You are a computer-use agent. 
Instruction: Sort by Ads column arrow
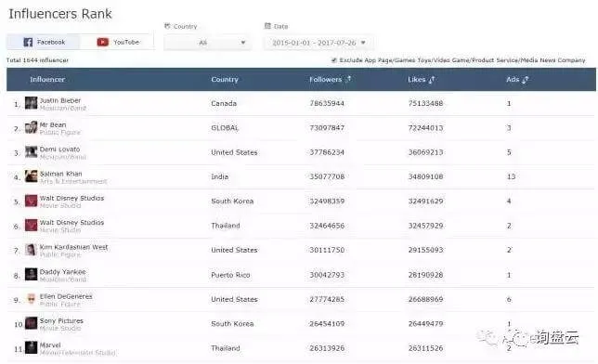coord(526,79)
